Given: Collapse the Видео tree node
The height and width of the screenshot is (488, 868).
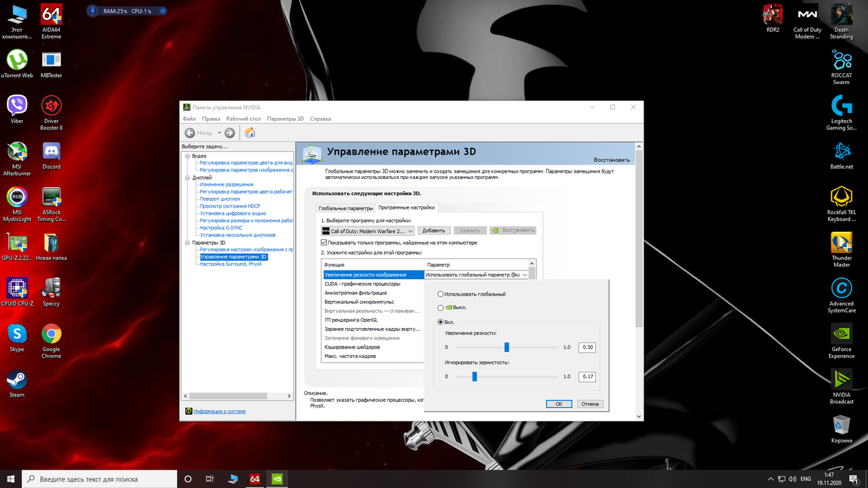Looking at the screenshot, I should [188, 156].
